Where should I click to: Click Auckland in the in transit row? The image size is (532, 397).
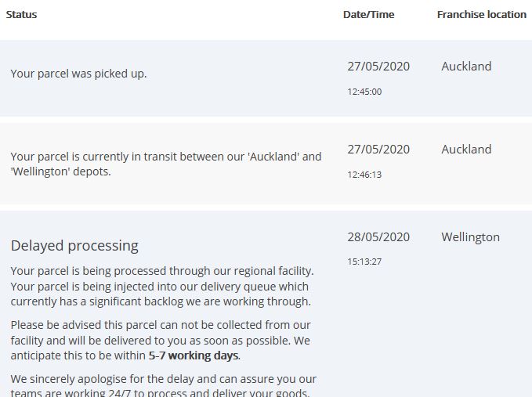(x=466, y=150)
